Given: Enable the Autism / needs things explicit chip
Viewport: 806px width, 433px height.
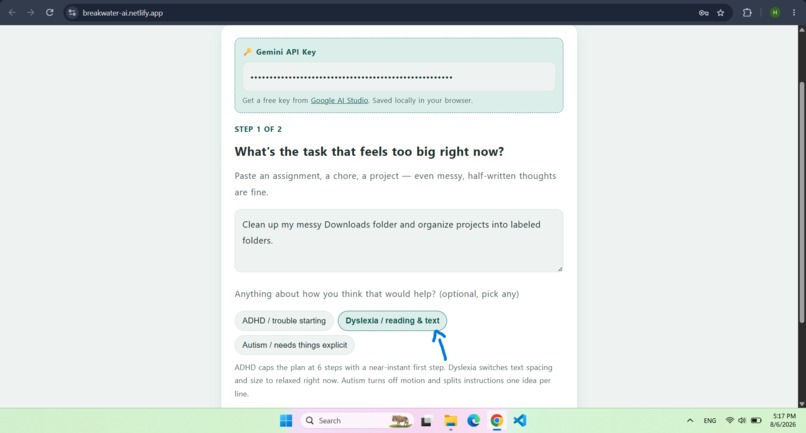Looking at the screenshot, I should coord(295,345).
